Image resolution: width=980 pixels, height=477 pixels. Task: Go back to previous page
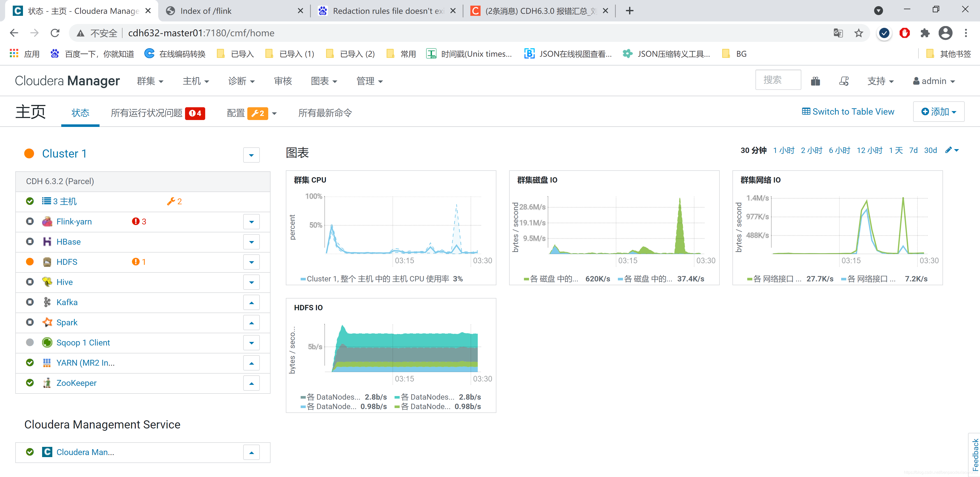14,33
